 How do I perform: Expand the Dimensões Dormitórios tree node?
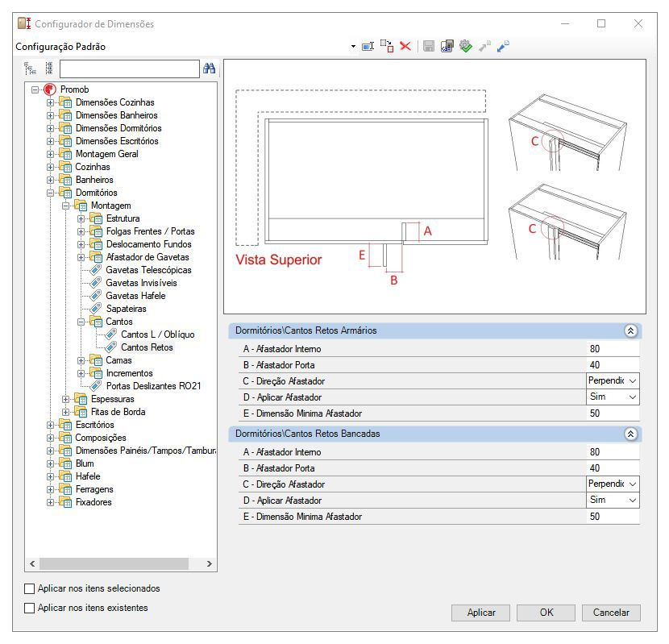tap(50, 128)
